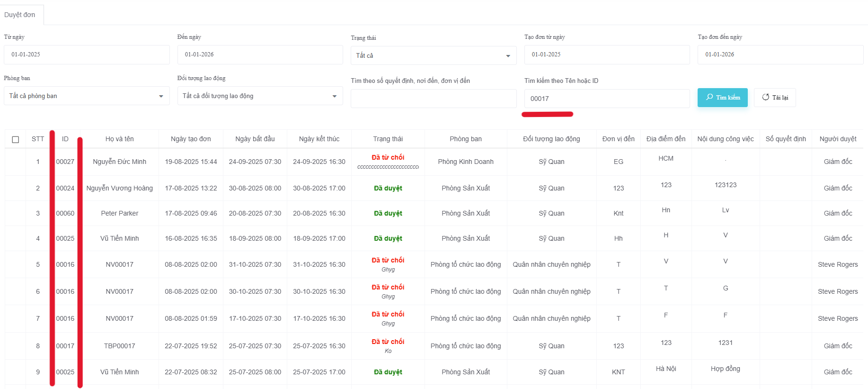Screen dimensions: 868x389
Task: Click the Ngày tạo đơn column header
Action: (x=191, y=139)
